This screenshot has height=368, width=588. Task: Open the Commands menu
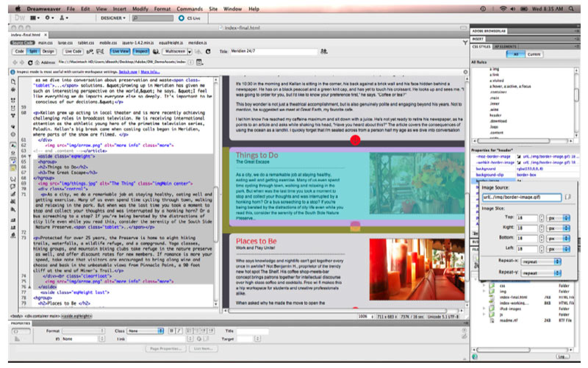(190, 9)
